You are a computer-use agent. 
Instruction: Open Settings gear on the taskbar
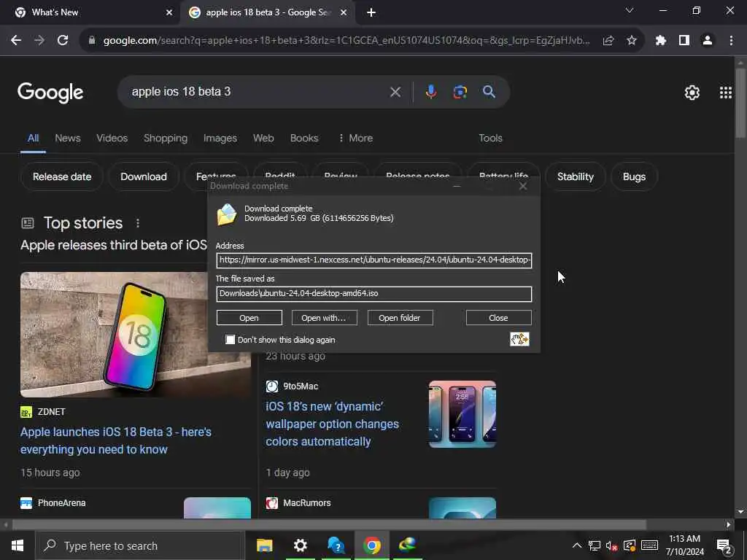click(300, 545)
